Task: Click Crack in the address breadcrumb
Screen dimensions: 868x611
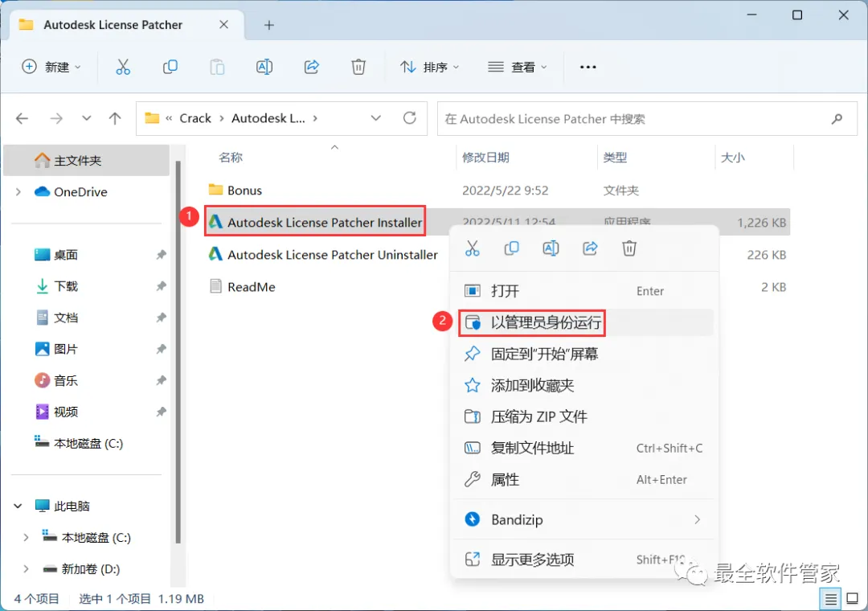Action: [194, 118]
